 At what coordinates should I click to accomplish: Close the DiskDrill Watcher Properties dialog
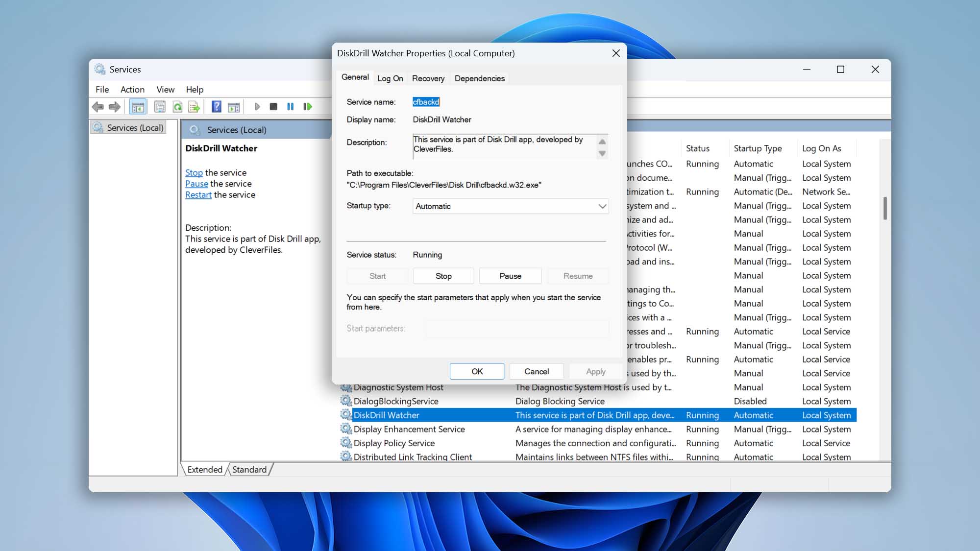point(616,53)
